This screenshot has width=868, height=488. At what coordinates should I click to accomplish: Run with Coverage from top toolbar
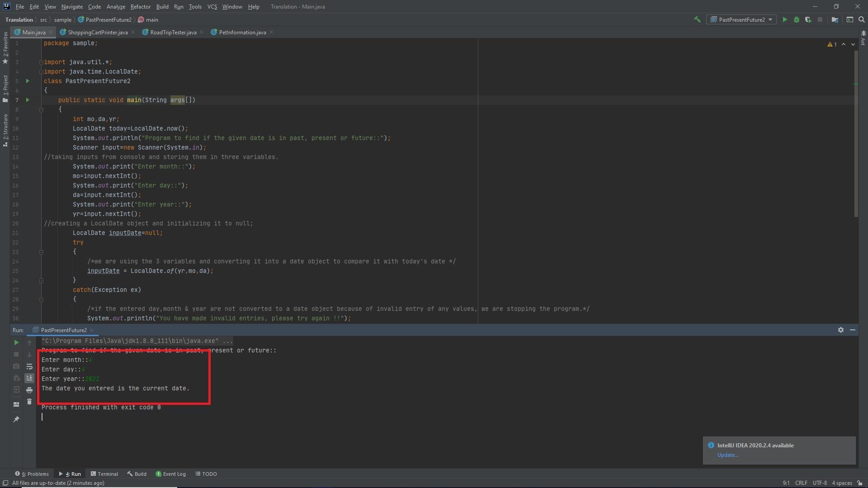[x=808, y=19]
